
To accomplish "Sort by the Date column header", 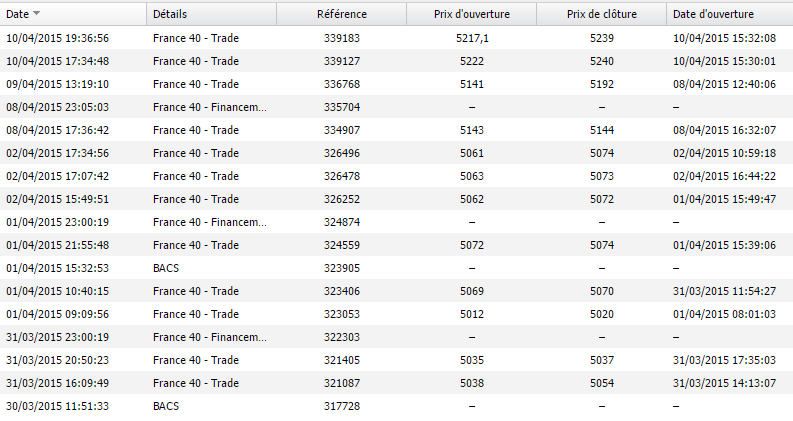I will coord(17,14).
